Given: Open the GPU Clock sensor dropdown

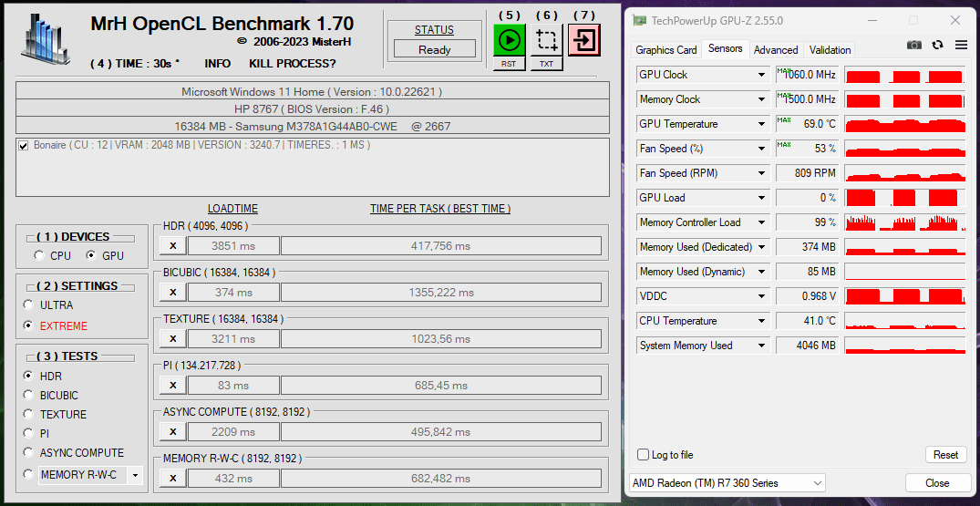Looking at the screenshot, I should (x=761, y=75).
